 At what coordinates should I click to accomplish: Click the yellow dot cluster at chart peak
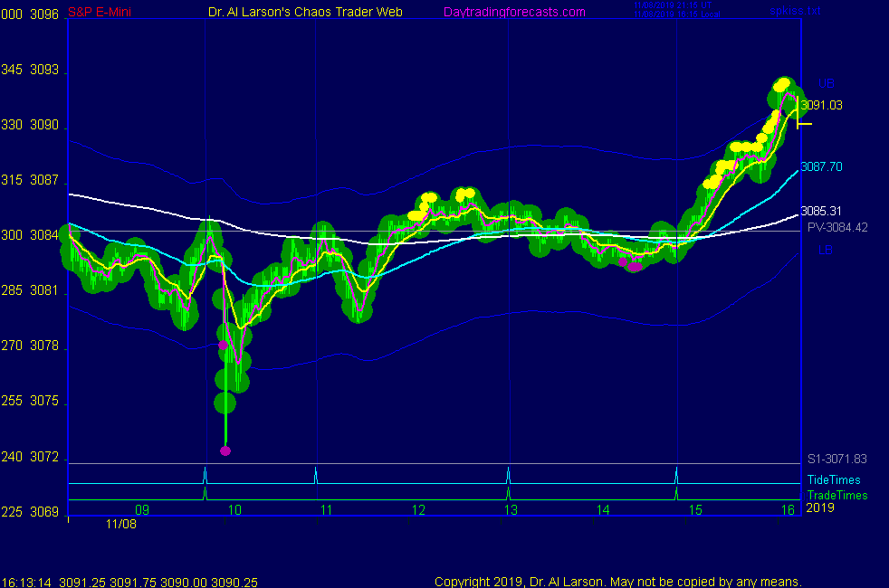[782, 85]
